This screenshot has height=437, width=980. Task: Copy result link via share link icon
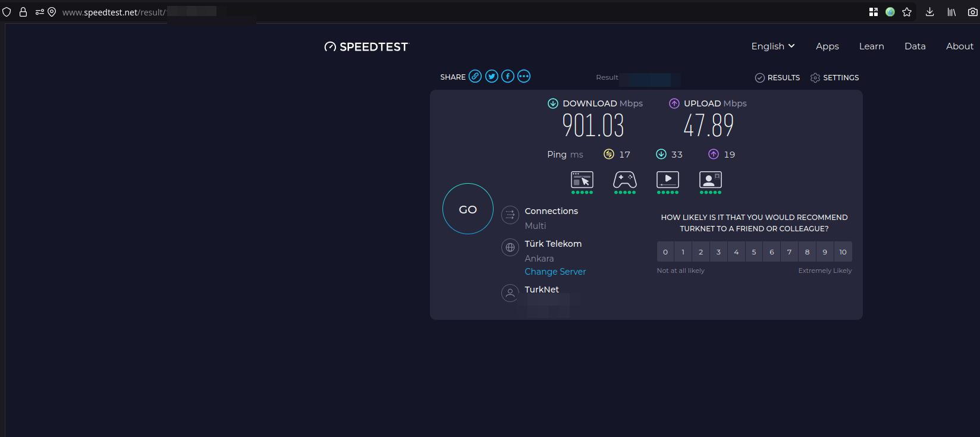[x=475, y=76]
